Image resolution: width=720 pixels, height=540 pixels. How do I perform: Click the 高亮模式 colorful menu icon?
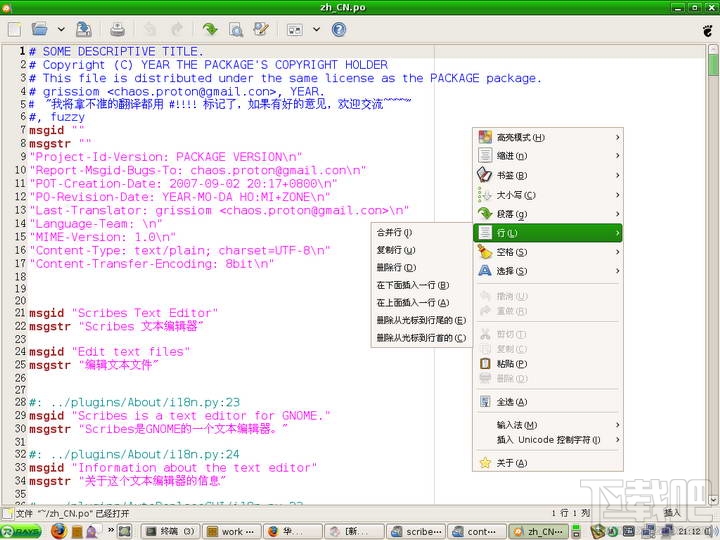coord(485,137)
